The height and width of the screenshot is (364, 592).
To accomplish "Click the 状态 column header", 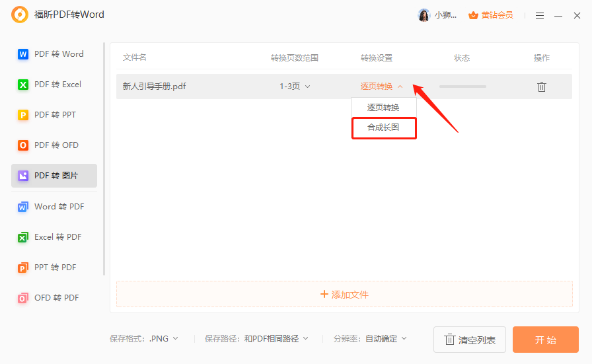I will tap(462, 57).
